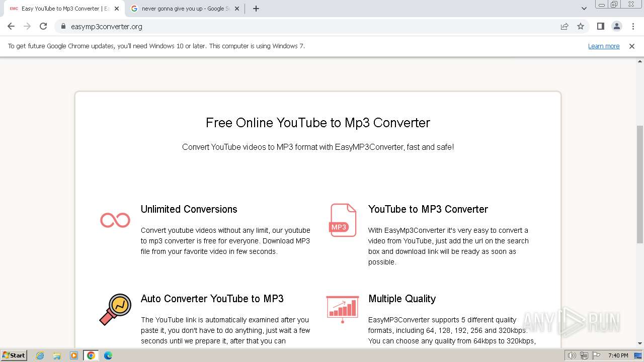Switch to the never gonna give you up Google tab
The width and height of the screenshot is (644, 362).
184,9
